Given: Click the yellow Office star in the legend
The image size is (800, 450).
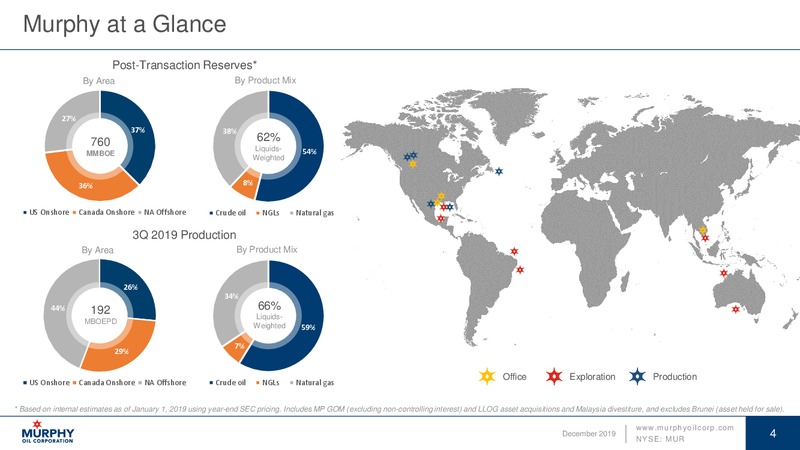Looking at the screenshot, I should [487, 377].
